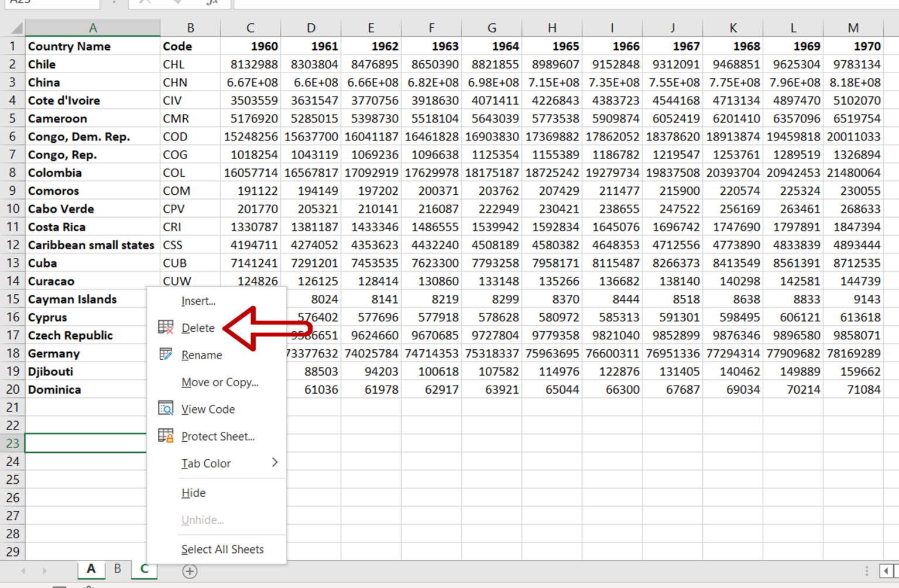The height and width of the screenshot is (588, 899).
Task: Click the Hide option in the menu
Action: [x=193, y=493]
